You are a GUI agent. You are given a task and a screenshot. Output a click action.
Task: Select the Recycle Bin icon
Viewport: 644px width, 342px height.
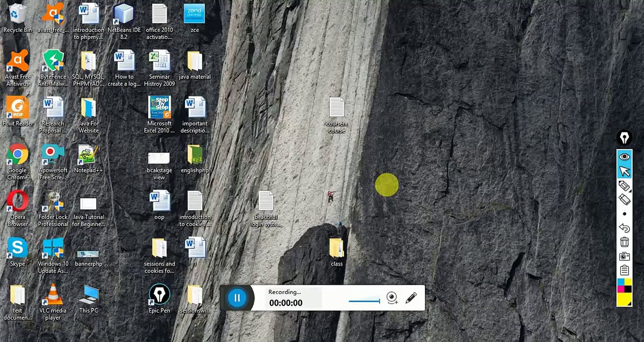[x=18, y=19]
